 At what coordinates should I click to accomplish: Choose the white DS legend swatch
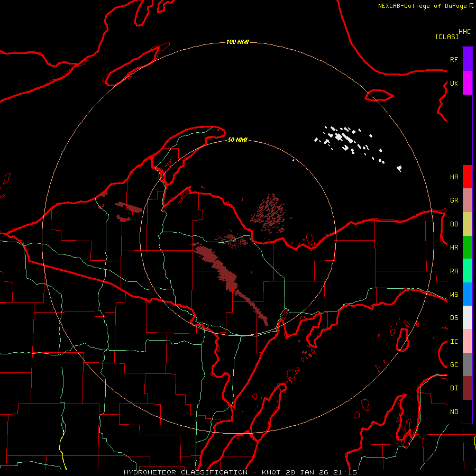tap(467, 317)
